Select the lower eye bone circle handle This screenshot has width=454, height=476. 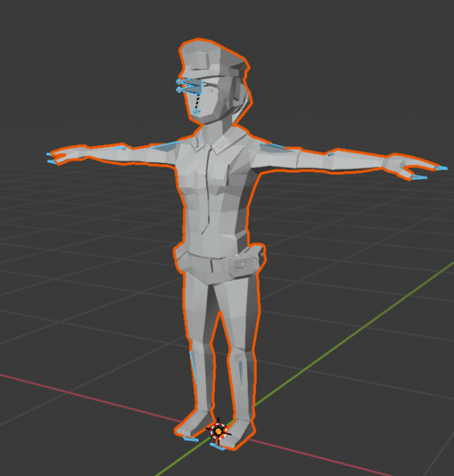179,89
